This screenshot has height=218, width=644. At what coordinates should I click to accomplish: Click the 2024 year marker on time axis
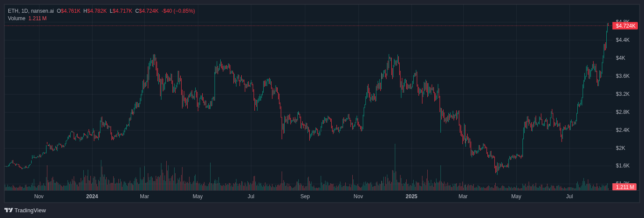point(92,196)
